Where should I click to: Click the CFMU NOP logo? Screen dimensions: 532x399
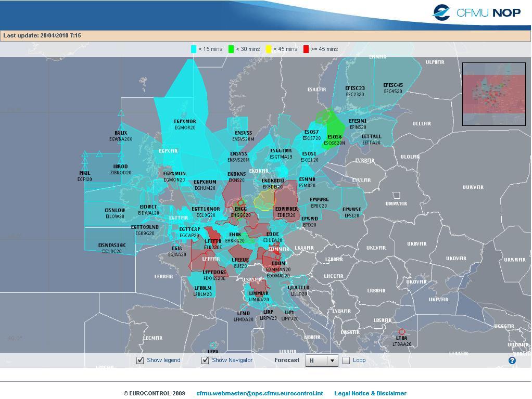pos(476,13)
